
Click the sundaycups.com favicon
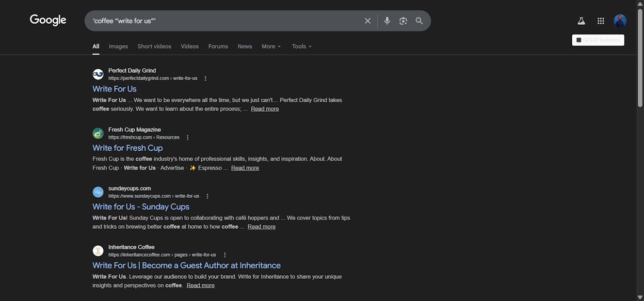click(98, 192)
